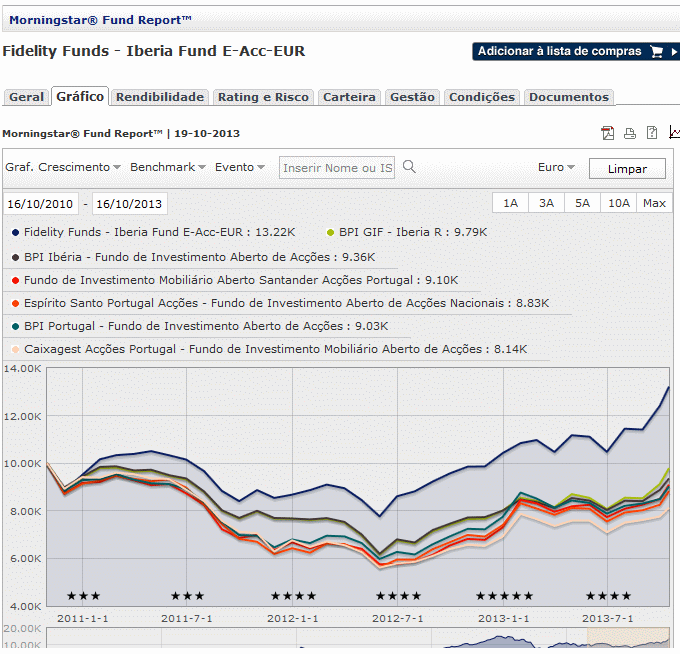Select the Gráfico tab

(x=80, y=96)
